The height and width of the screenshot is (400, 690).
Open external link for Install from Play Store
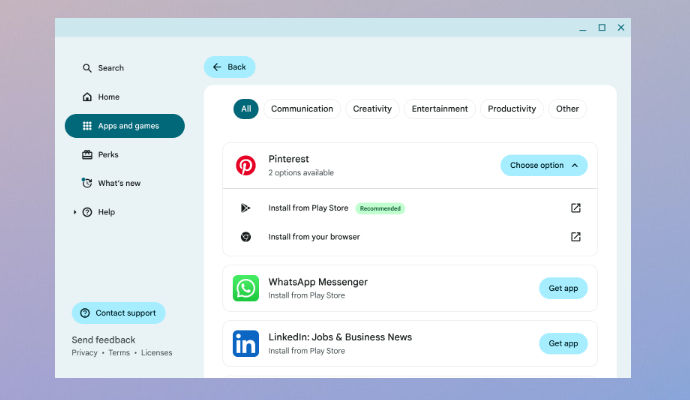tap(576, 208)
